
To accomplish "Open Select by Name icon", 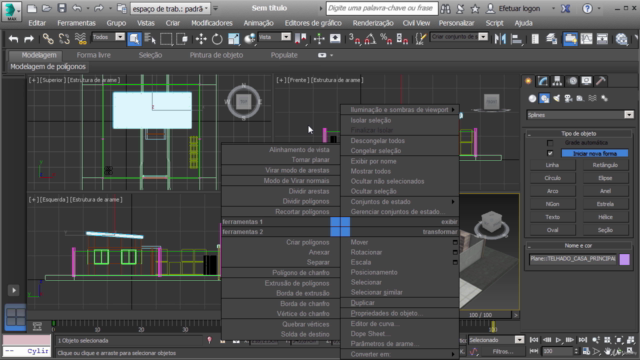I will click(150, 39).
